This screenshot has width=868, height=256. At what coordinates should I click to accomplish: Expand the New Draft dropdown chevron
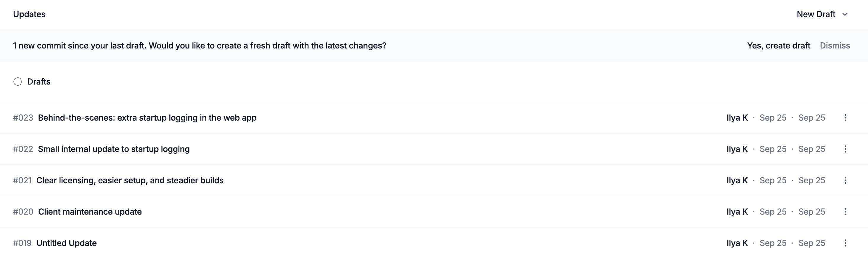click(x=845, y=14)
